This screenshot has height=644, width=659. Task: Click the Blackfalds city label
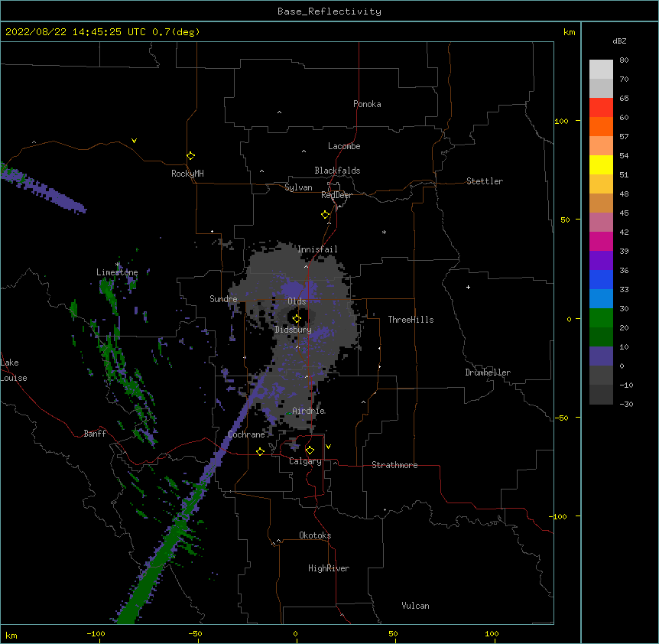337,171
